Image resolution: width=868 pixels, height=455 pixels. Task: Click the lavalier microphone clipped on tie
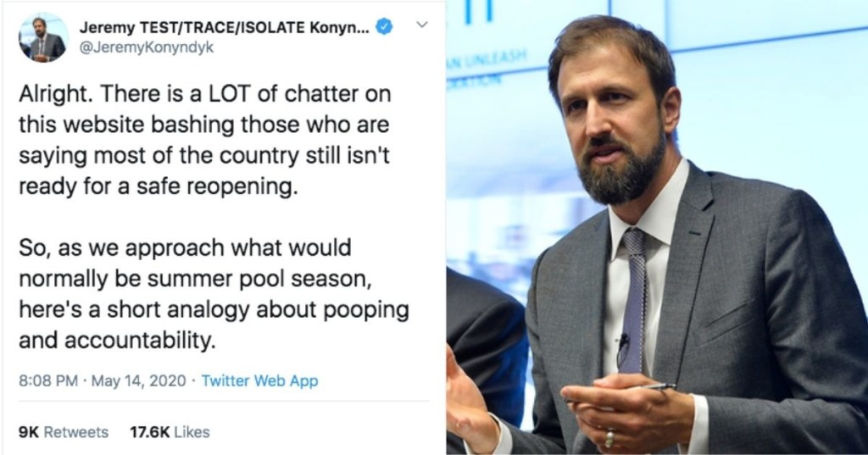tap(624, 342)
